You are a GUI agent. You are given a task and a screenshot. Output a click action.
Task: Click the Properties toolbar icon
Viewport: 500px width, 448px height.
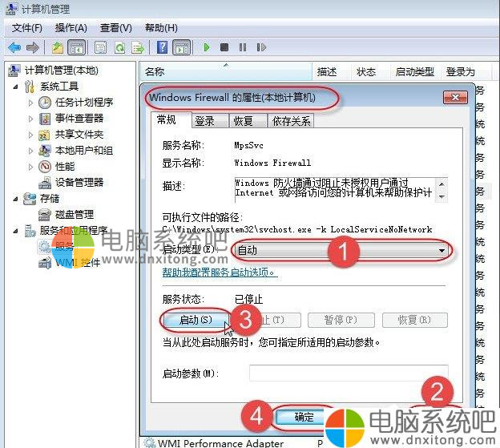100,47
